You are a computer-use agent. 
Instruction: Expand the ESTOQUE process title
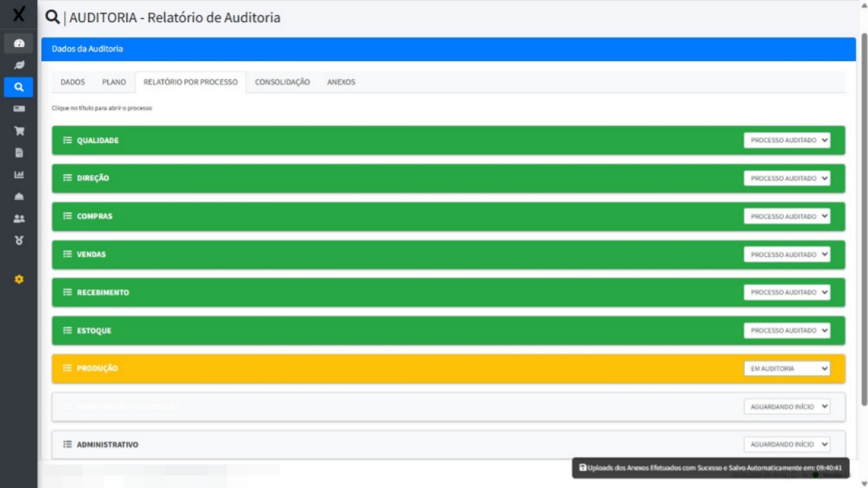94,331
